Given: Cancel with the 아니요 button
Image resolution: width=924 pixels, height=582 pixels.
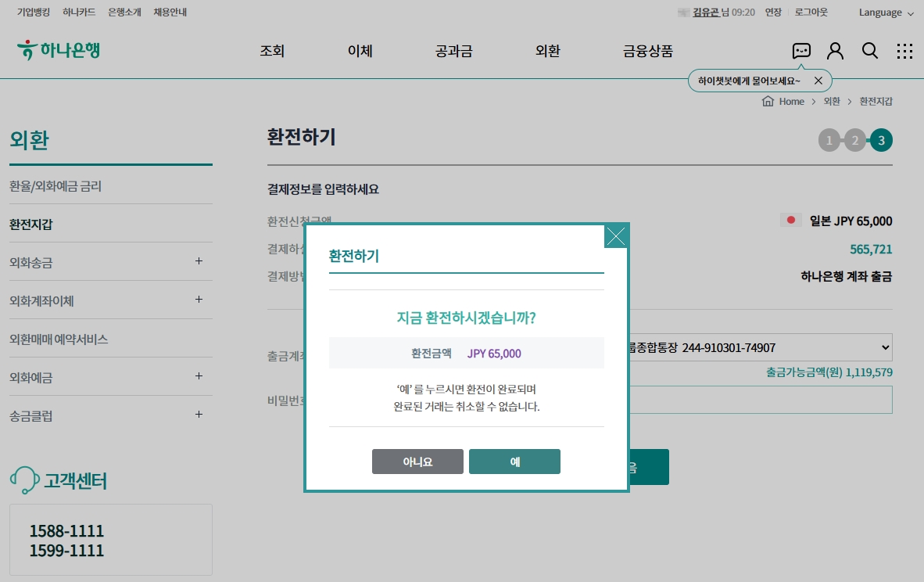Looking at the screenshot, I should pos(417,462).
